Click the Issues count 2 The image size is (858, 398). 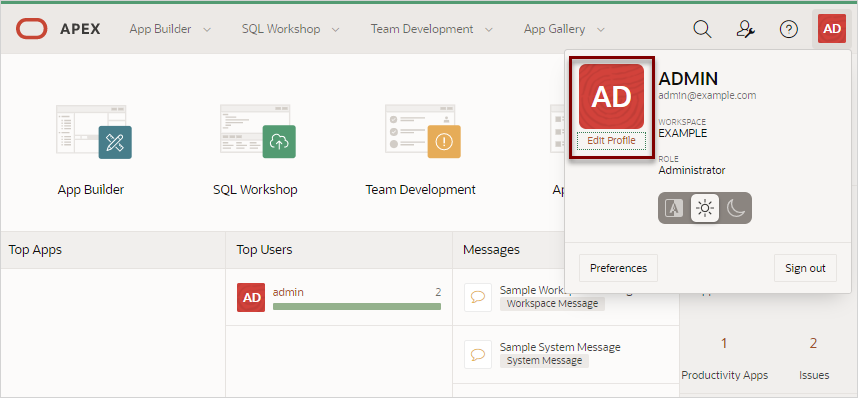coord(814,344)
